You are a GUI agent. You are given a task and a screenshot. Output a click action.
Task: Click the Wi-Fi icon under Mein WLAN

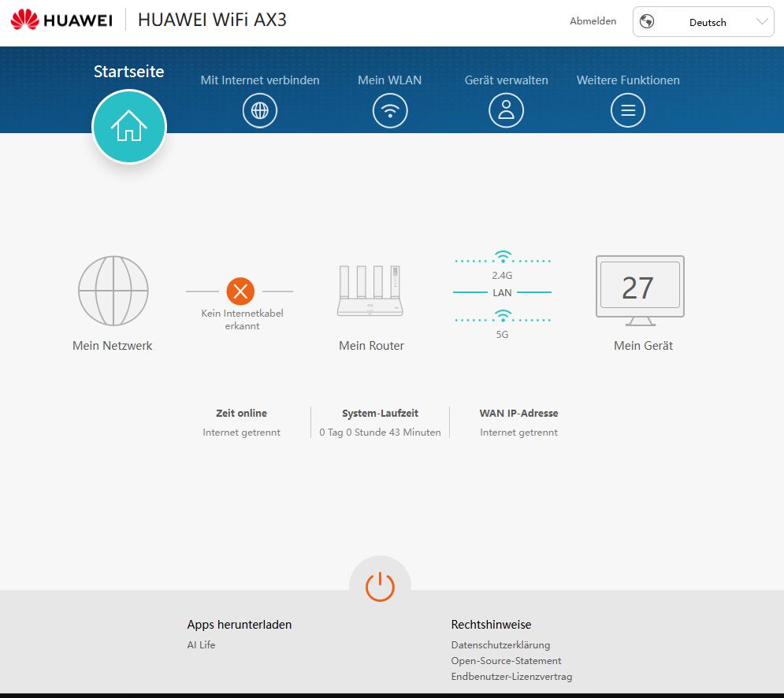click(390, 110)
